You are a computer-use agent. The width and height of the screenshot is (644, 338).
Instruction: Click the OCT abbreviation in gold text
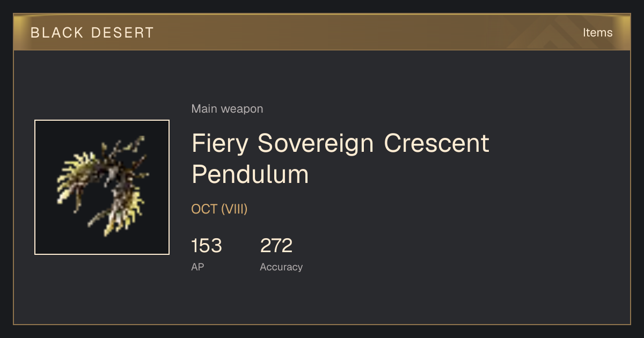tap(204, 209)
